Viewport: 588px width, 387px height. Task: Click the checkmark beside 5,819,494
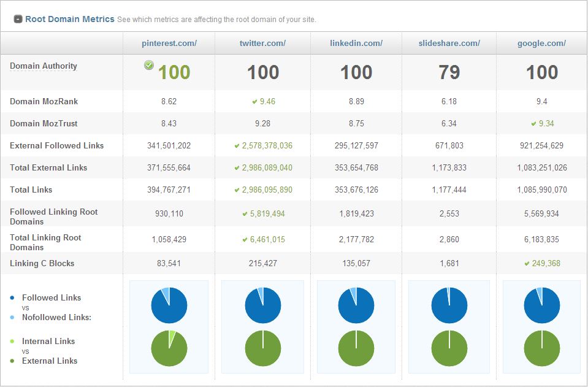[245, 214]
